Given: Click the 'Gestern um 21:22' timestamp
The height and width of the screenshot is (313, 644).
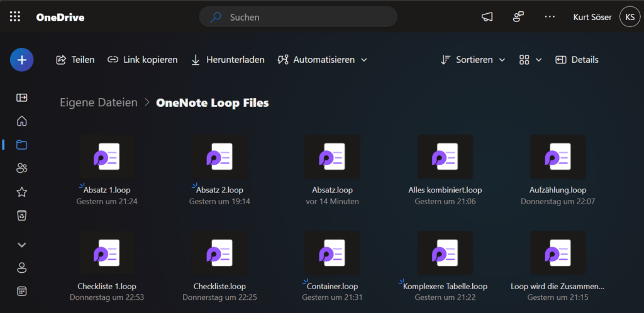Looking at the screenshot, I should [445, 297].
